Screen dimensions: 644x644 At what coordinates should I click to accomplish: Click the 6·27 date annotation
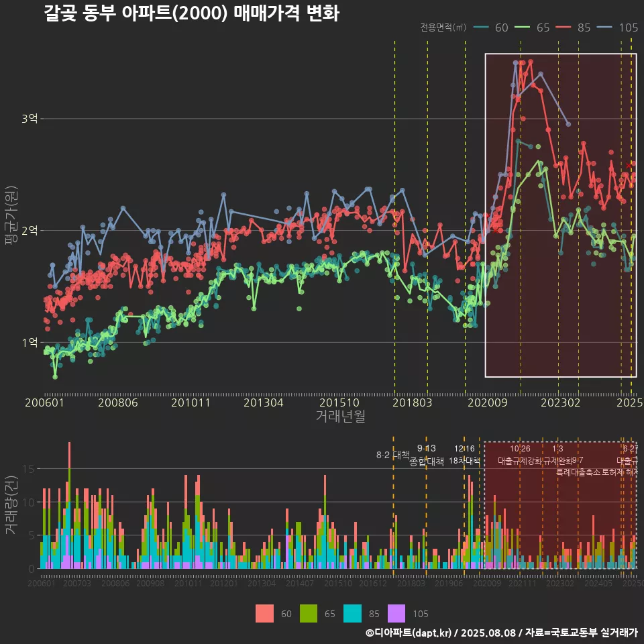(631, 449)
